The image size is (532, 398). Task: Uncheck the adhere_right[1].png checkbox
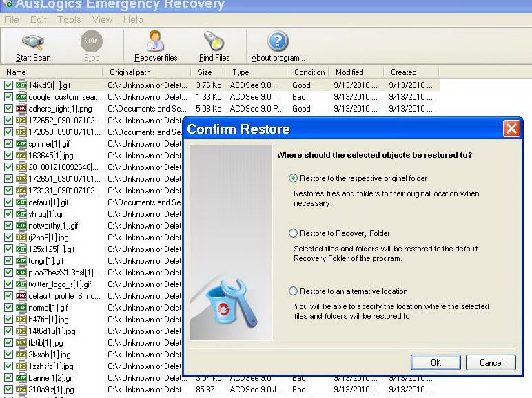coord(8,109)
